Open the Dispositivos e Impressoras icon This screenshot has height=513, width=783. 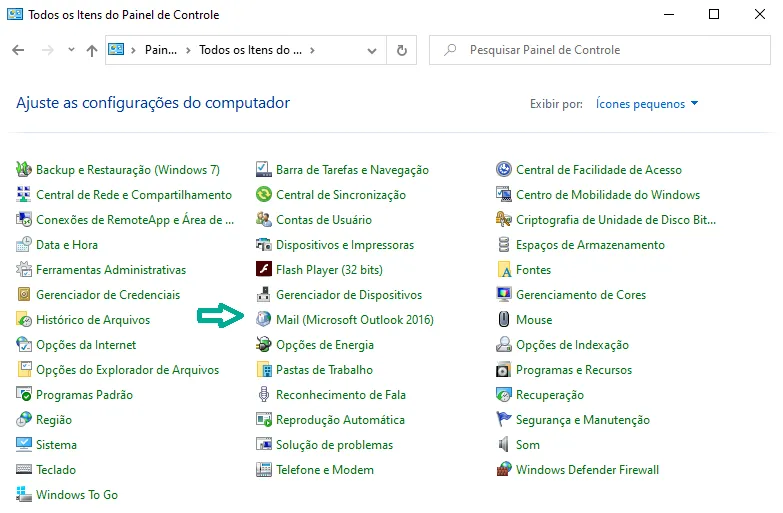[x=264, y=244]
